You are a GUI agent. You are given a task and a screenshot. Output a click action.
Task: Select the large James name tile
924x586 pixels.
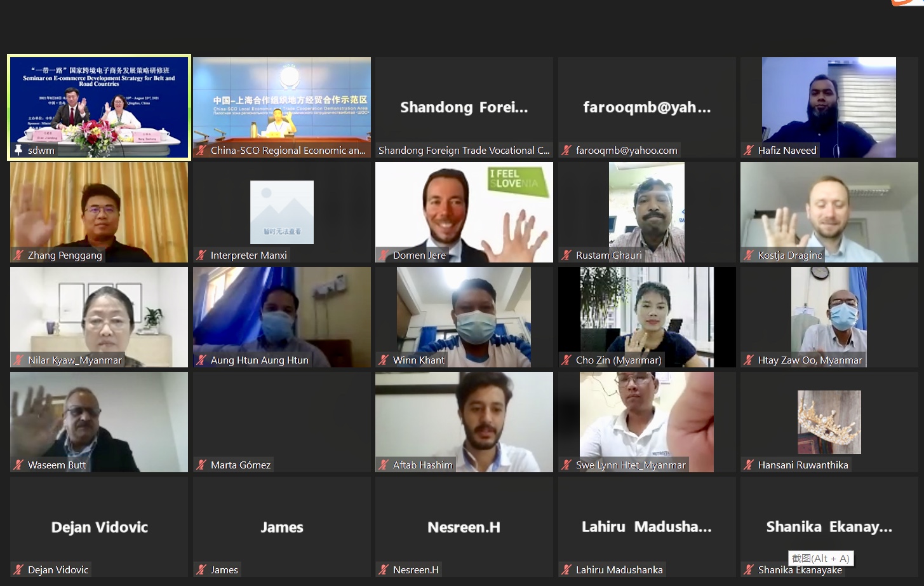click(x=281, y=527)
